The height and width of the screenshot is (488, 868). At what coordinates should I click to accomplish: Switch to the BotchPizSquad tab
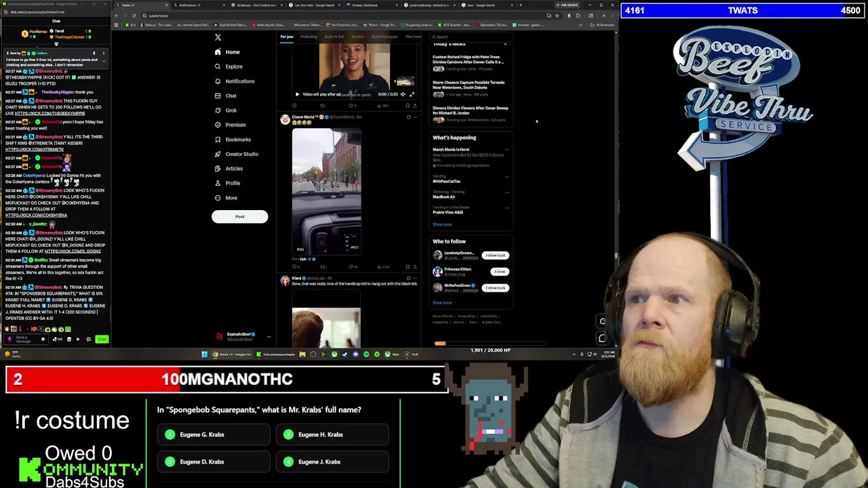[384, 37]
